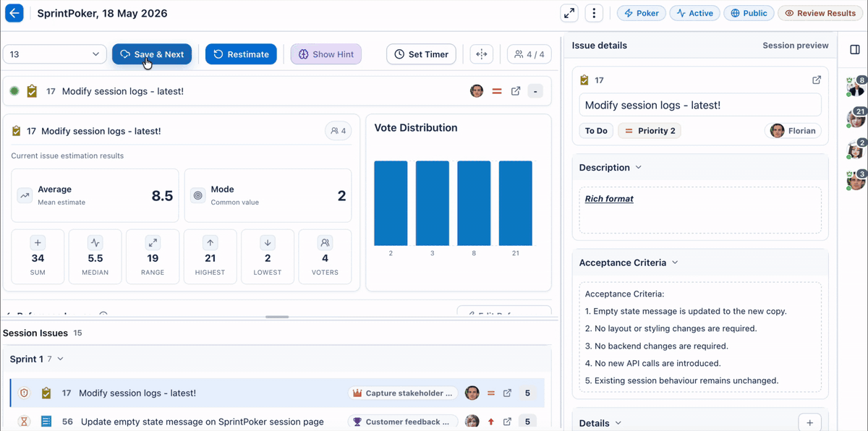The width and height of the screenshot is (868, 431).
Task: Switch to Session preview tab
Action: tap(796, 46)
